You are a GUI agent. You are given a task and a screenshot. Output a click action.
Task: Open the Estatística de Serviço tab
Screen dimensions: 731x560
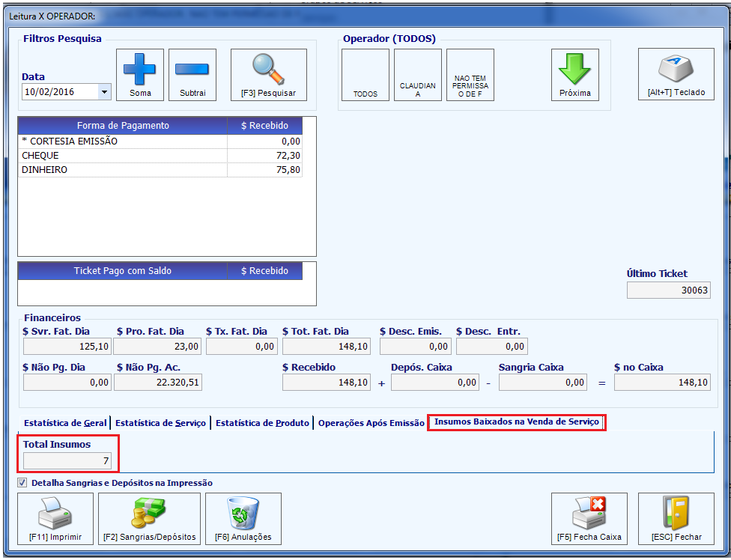160,423
